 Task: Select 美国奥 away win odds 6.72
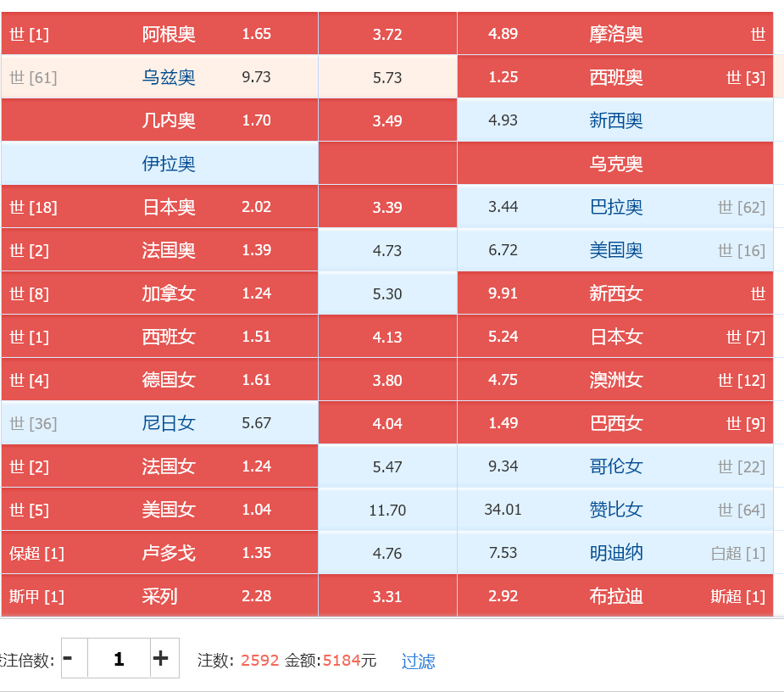pyautogui.click(x=615, y=249)
